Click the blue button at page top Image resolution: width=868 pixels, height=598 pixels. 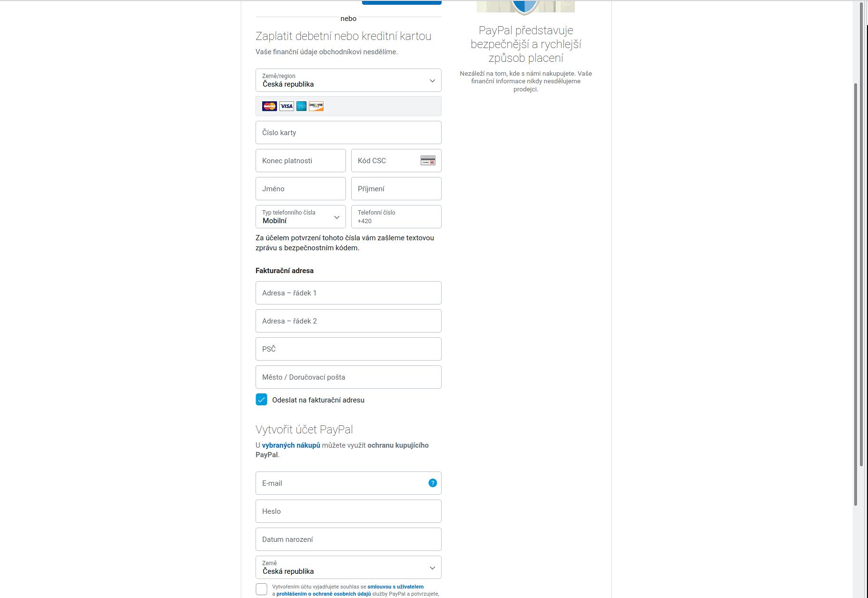[402, 2]
